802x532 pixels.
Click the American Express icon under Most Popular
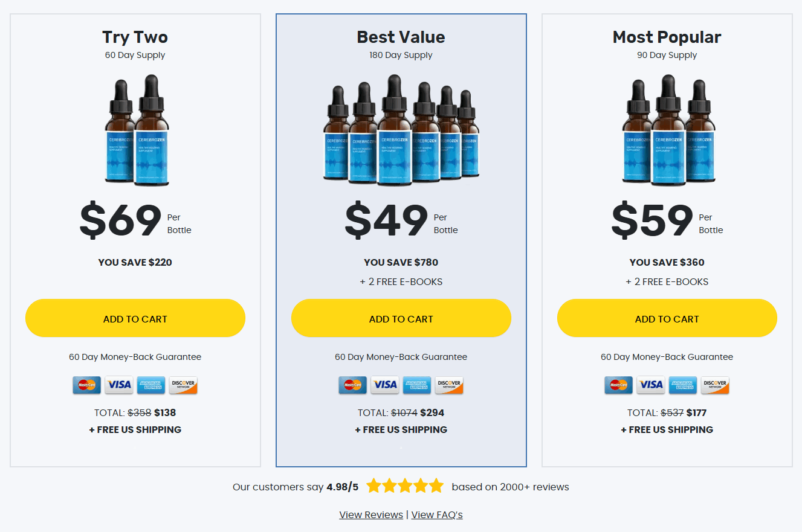click(x=683, y=385)
